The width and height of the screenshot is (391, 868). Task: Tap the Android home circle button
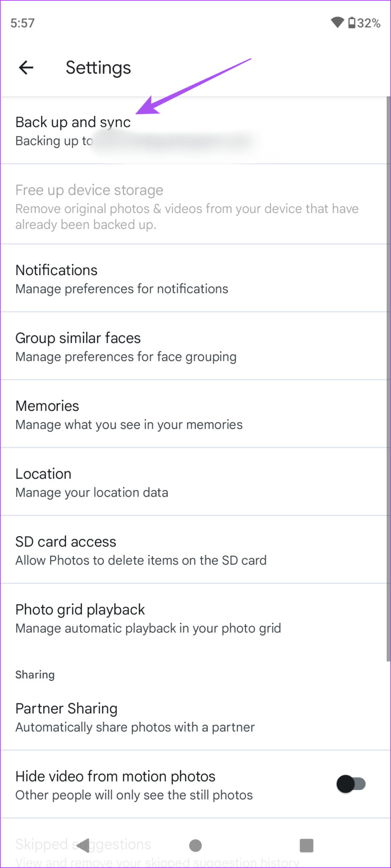pos(195,846)
